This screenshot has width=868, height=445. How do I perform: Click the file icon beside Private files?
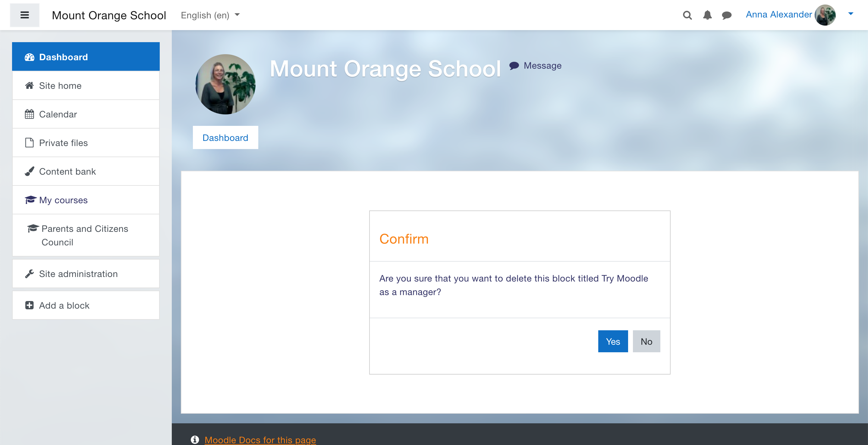point(29,143)
